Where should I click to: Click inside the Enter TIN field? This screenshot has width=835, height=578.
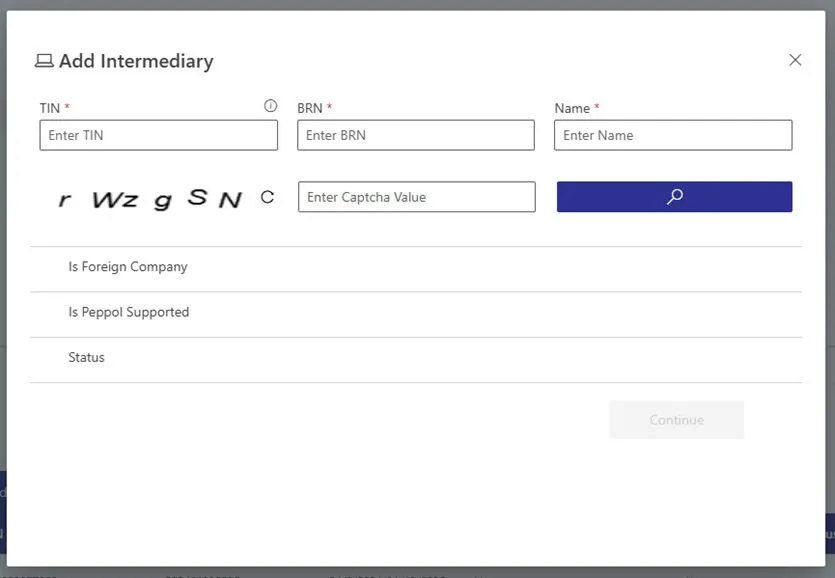coord(157,134)
